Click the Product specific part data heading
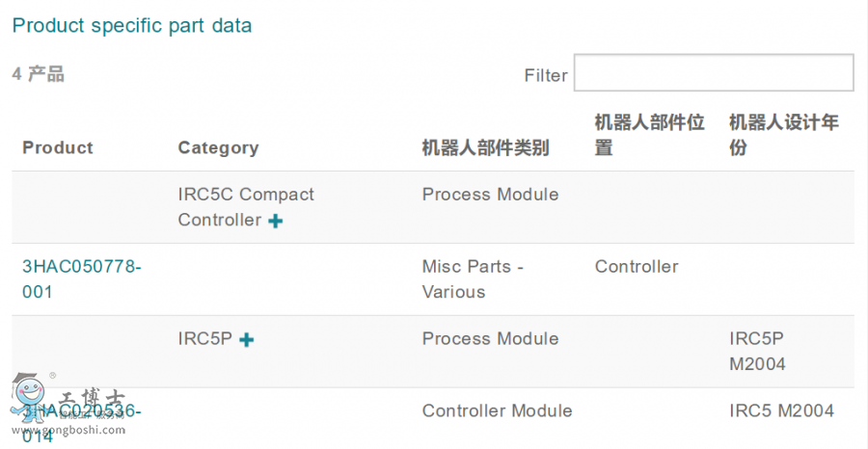 pos(132,26)
